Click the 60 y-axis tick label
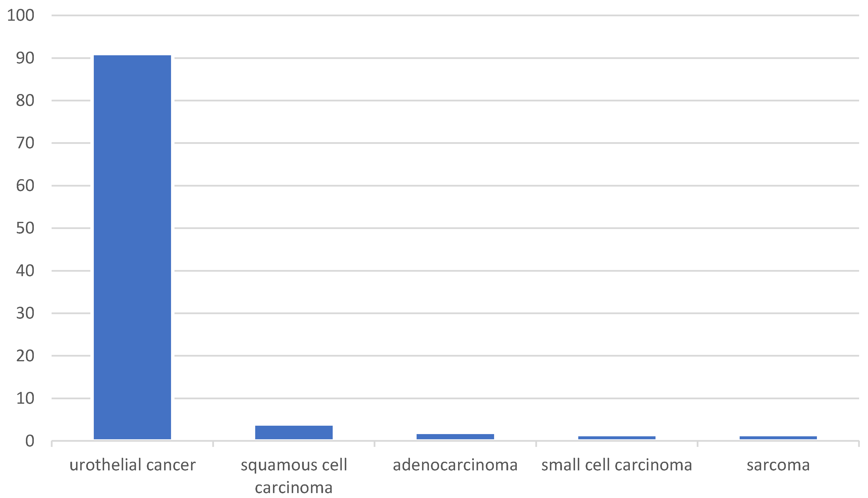The width and height of the screenshot is (868, 498). click(25, 186)
